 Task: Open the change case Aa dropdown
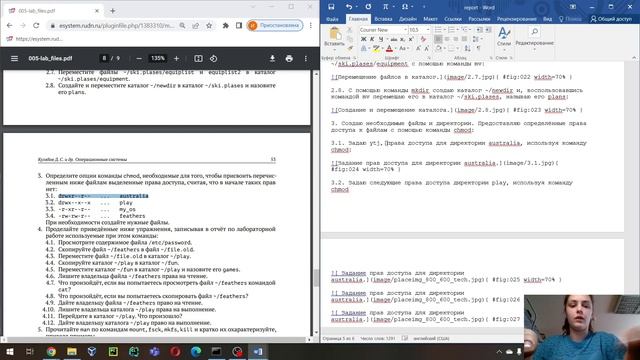coord(403,49)
